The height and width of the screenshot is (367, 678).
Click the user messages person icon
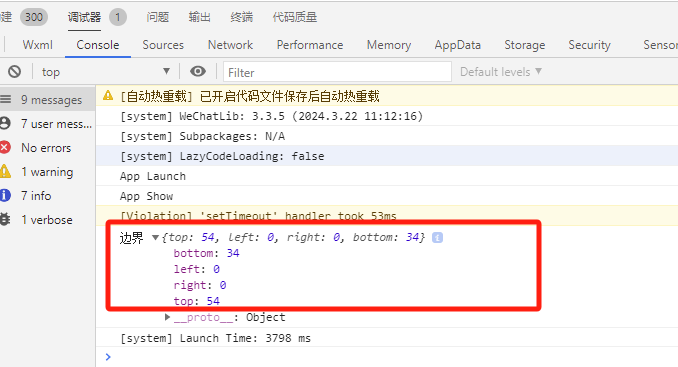click(5, 123)
